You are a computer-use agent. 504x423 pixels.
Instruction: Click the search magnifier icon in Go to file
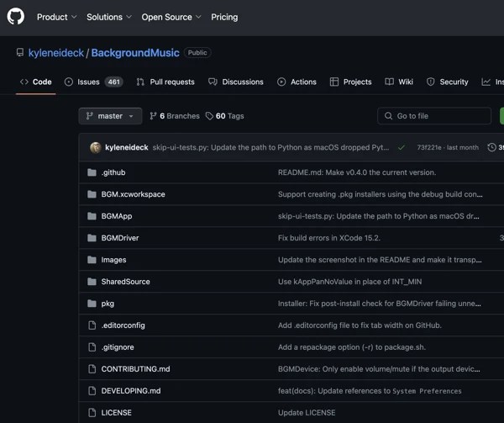(388, 116)
